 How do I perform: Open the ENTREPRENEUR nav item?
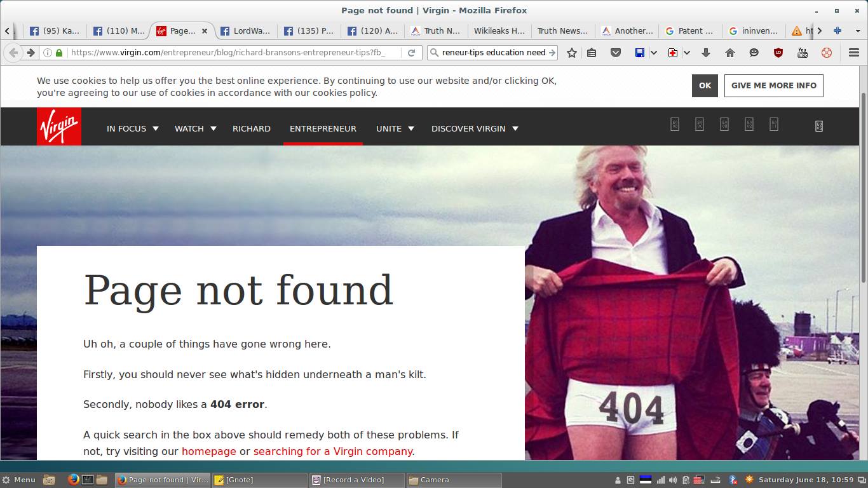[x=323, y=128]
